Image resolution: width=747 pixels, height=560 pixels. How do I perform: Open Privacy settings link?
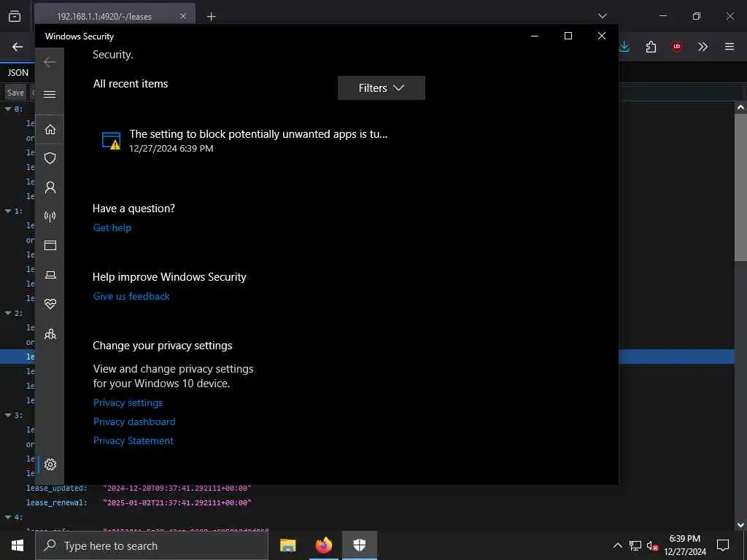(128, 402)
